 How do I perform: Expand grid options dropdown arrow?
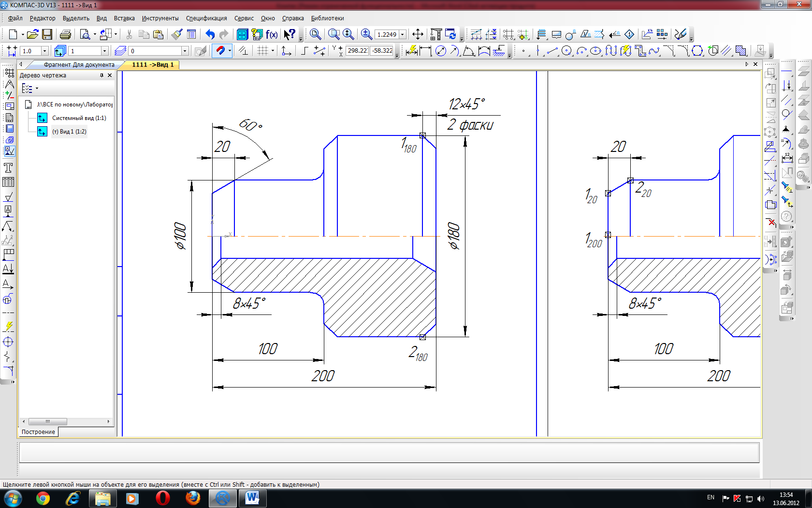[x=273, y=51]
